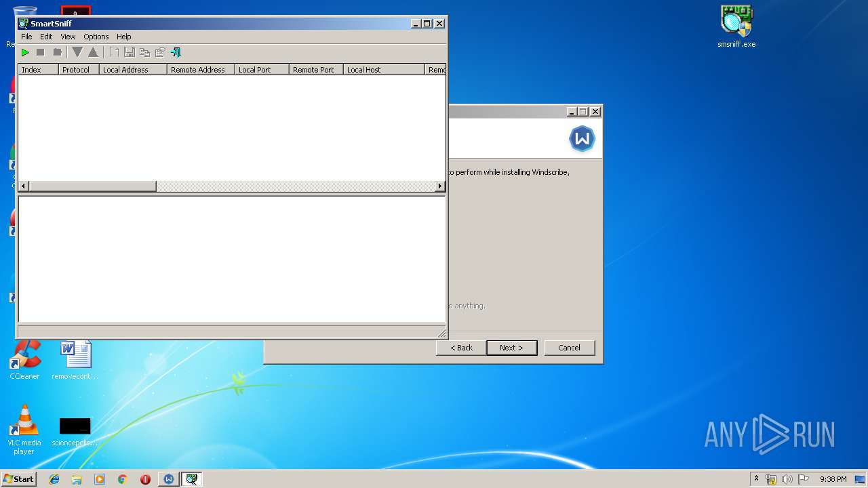Viewport: 868px width, 488px height.
Task: Click the Properties toolbar icon
Action: (x=160, y=52)
